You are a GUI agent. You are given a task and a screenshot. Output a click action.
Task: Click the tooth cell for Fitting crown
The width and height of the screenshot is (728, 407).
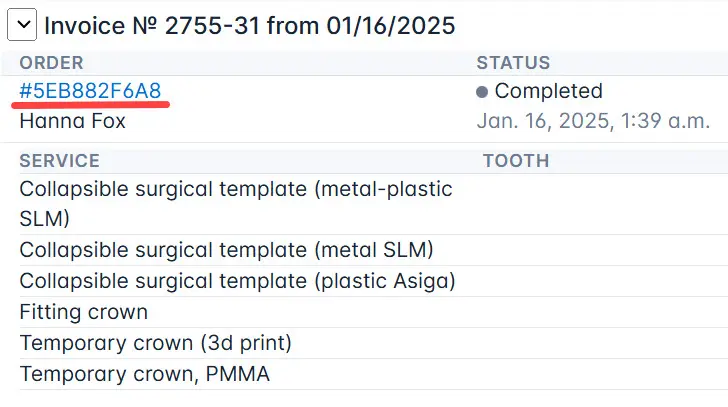coord(600,312)
